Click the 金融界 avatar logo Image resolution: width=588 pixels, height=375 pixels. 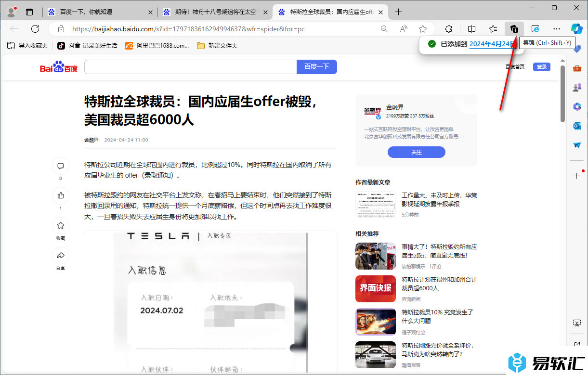coord(373,112)
